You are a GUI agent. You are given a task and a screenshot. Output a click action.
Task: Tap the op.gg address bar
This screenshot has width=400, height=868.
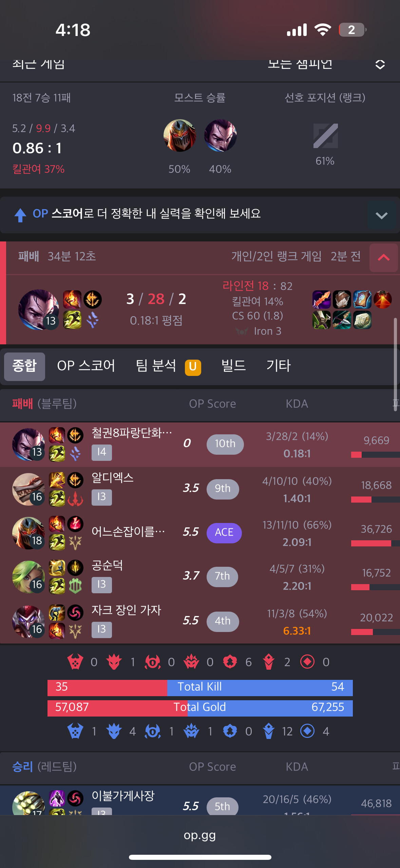point(200,835)
